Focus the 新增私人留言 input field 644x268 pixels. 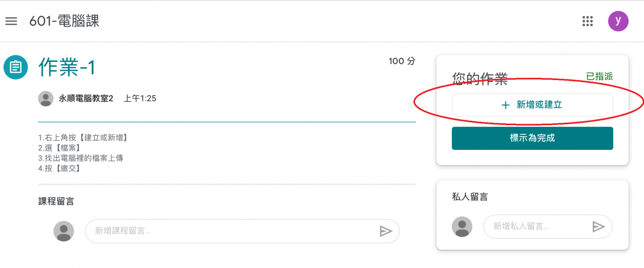tap(537, 227)
